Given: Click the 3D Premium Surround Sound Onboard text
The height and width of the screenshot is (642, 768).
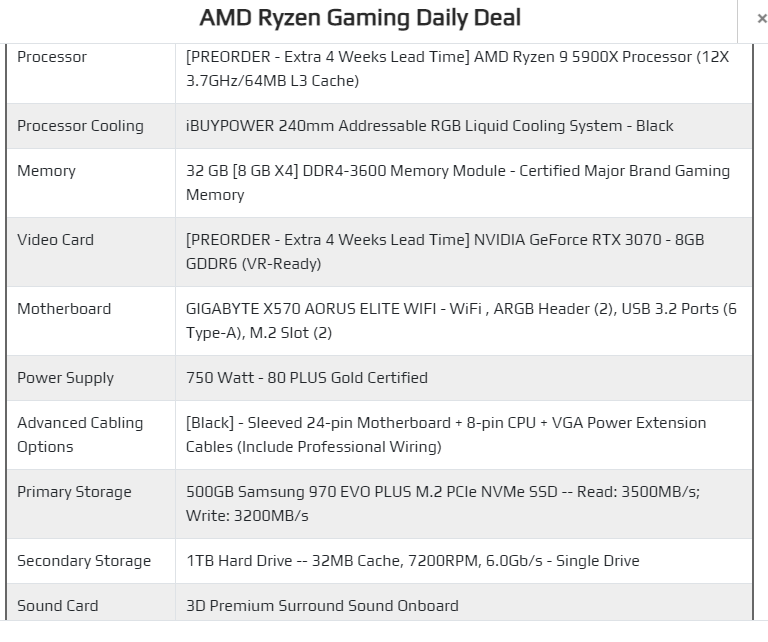Looking at the screenshot, I should [322, 606].
